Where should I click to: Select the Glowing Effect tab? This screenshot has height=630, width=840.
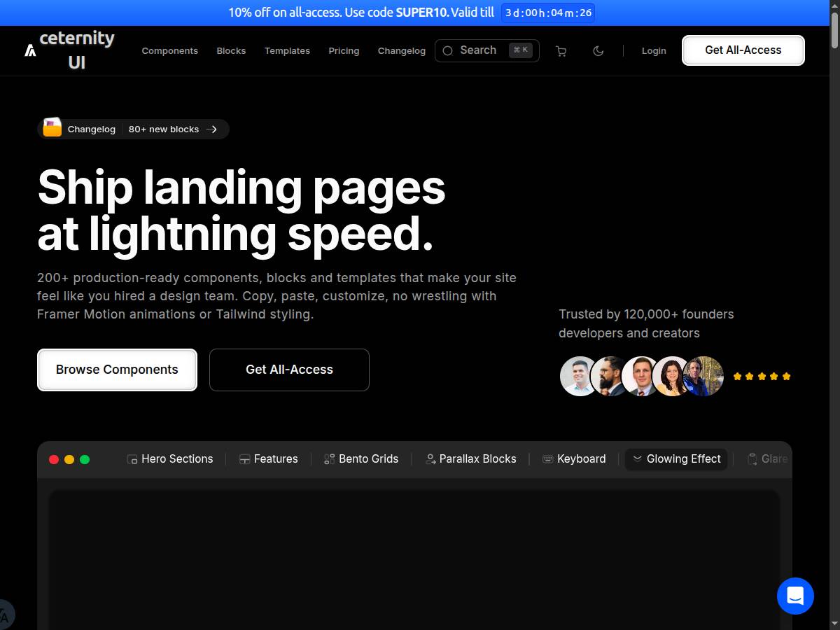coord(676,459)
